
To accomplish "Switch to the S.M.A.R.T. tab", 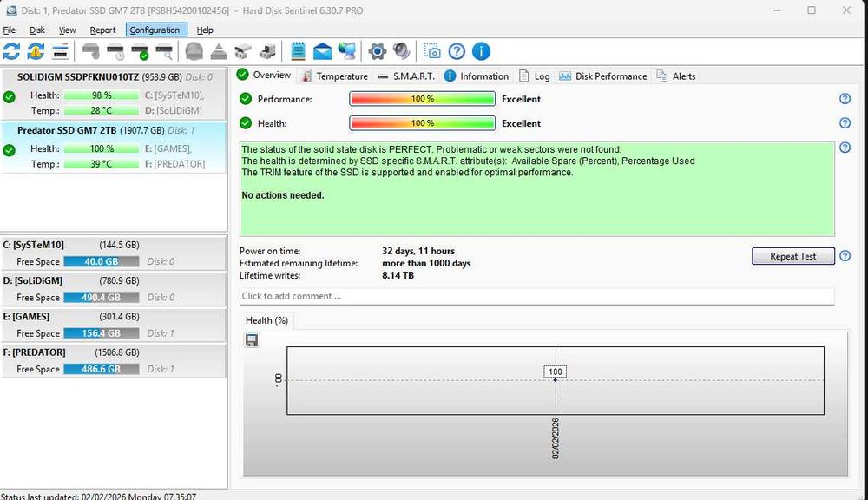I will coord(405,76).
